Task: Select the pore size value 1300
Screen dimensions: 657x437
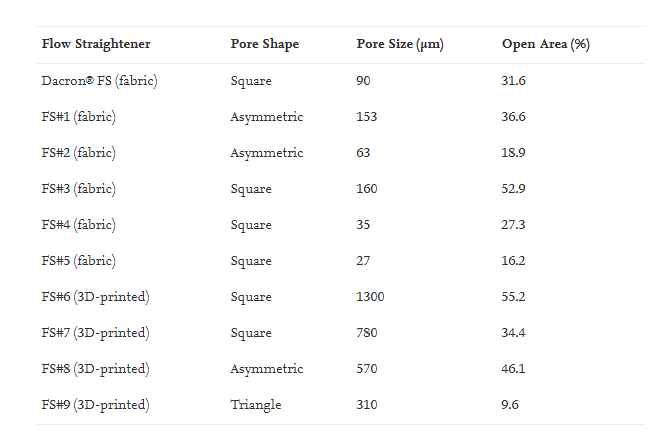Action: coord(370,297)
